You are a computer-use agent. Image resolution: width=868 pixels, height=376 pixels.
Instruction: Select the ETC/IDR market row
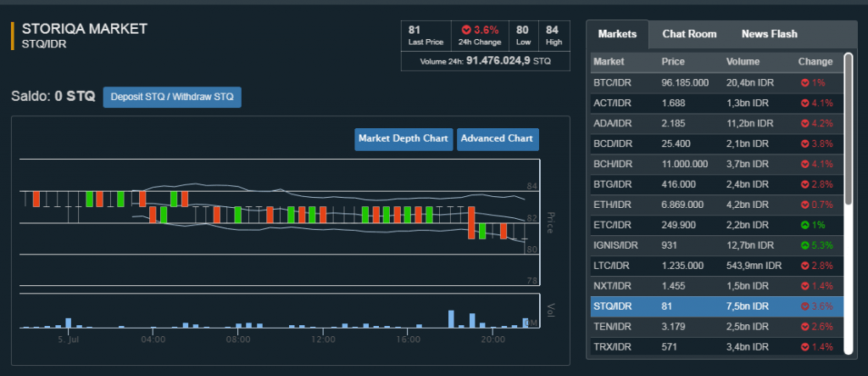click(x=717, y=225)
